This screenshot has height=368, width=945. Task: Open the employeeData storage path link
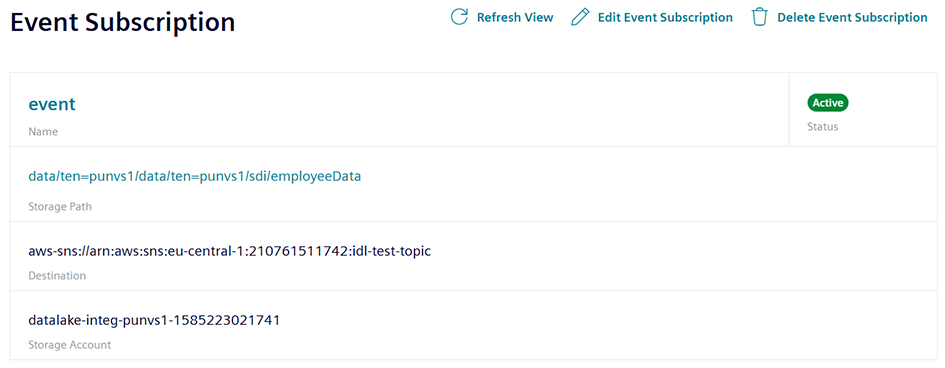195,176
